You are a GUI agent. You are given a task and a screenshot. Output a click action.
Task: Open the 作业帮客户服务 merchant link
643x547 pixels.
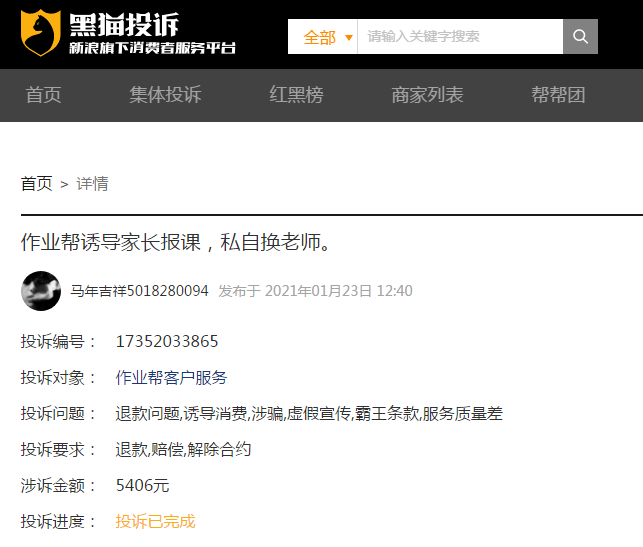[x=171, y=377]
